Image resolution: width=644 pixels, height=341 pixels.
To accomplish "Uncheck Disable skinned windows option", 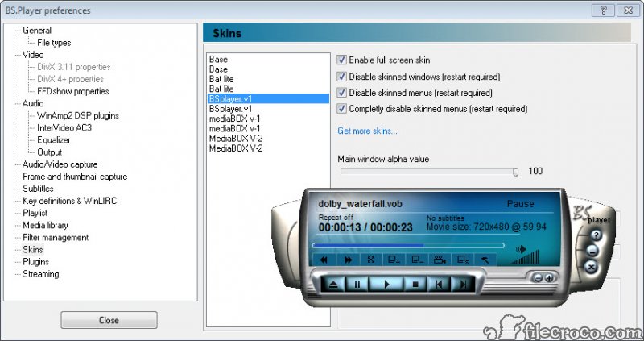I will tap(341, 77).
